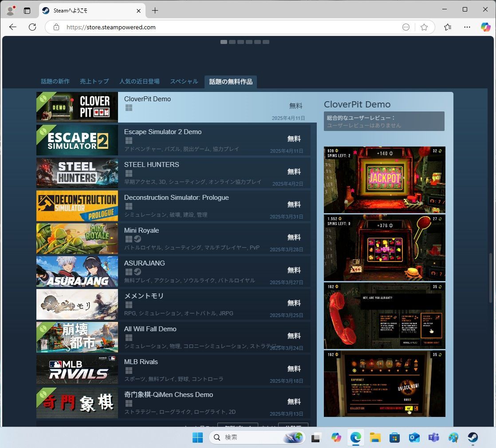496x448 pixels.
Task: Open a new browser tab
Action: 155,11
